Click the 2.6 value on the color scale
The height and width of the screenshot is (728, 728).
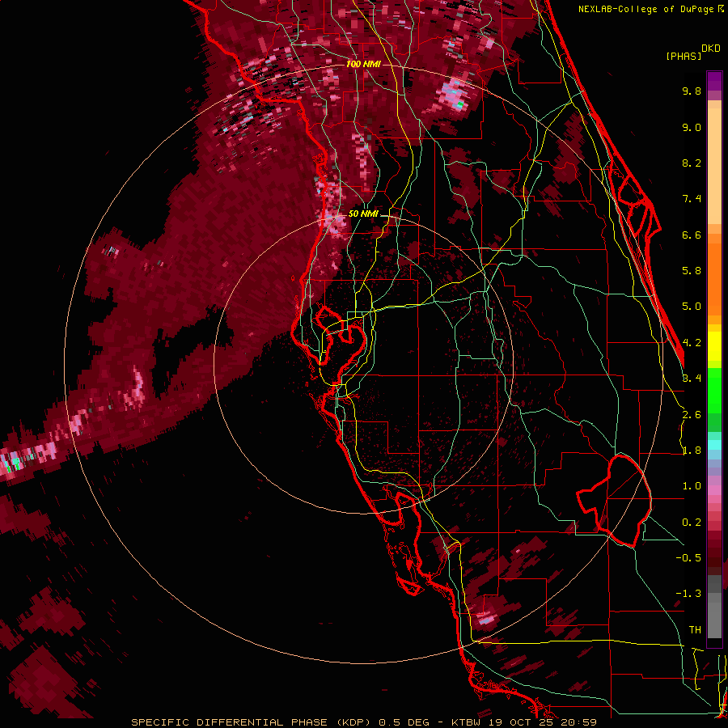tap(692, 415)
